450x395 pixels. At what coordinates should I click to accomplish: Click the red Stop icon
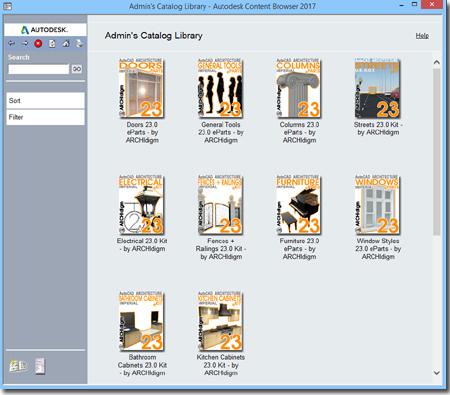38,43
